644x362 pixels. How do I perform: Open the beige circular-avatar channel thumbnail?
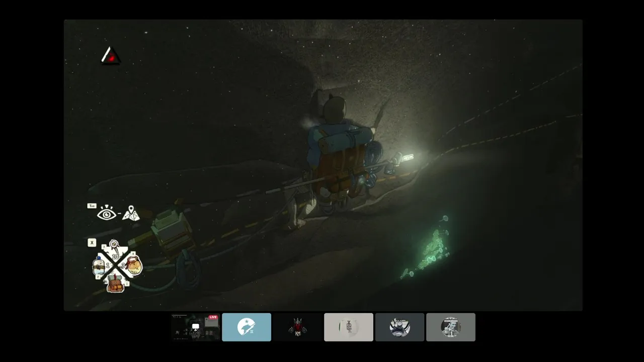[x=349, y=327]
